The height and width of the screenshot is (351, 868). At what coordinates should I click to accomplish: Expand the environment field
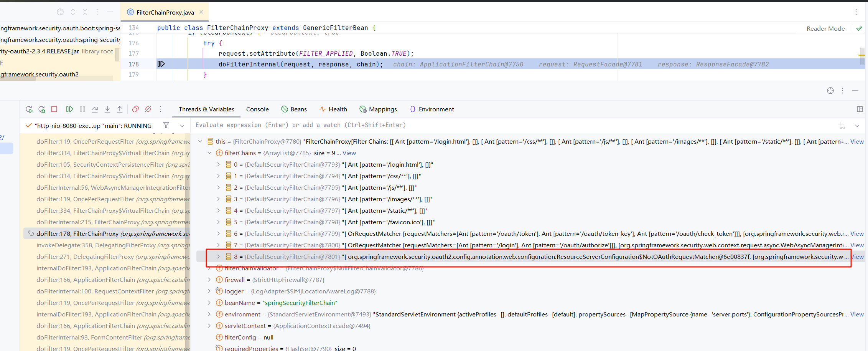pyautogui.click(x=209, y=314)
